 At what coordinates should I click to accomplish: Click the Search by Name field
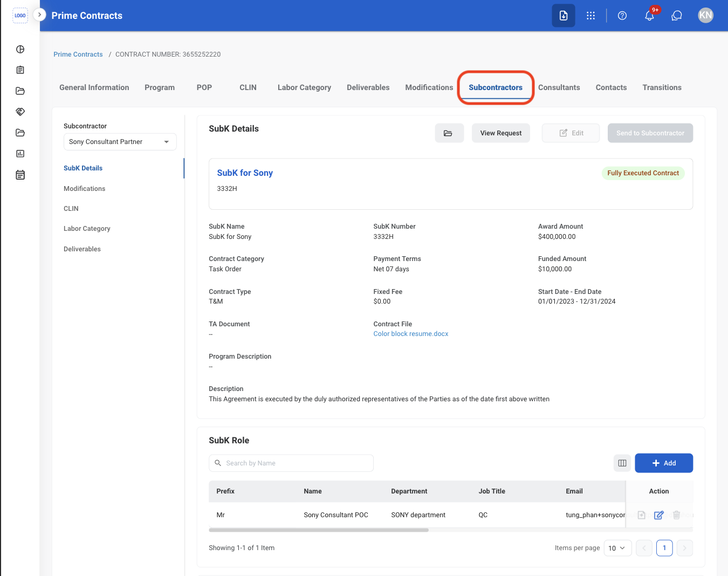click(291, 463)
